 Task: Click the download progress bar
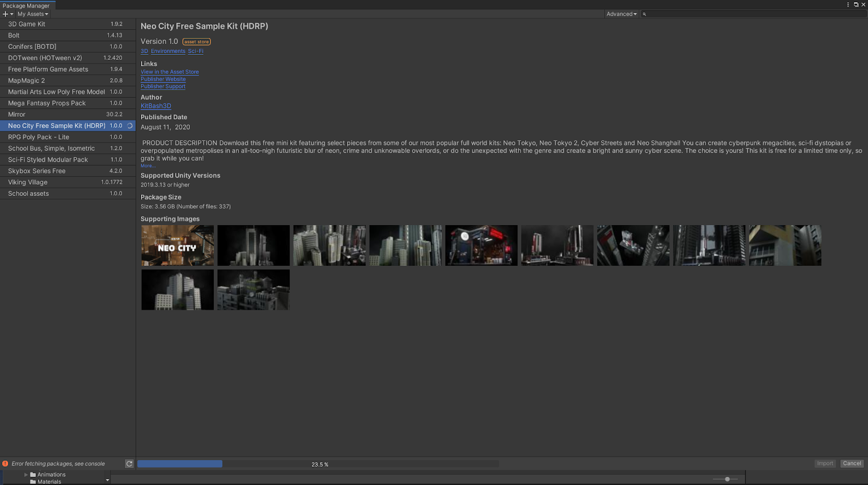318,464
